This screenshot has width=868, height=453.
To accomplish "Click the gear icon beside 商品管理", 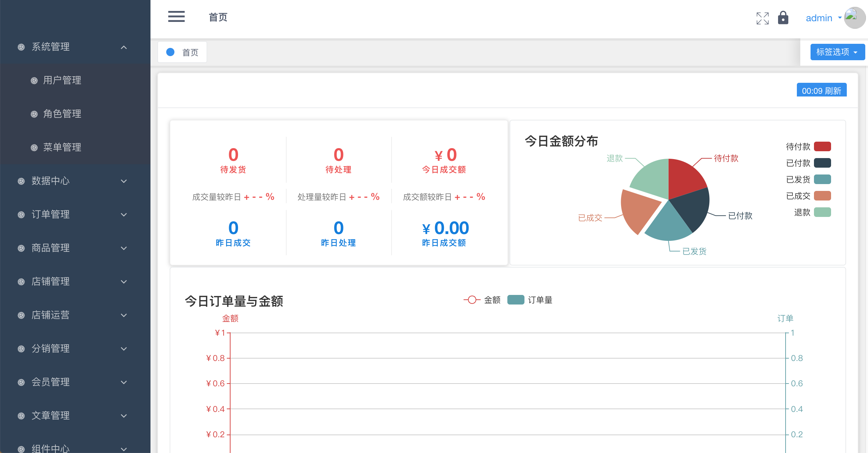I will 21,248.
